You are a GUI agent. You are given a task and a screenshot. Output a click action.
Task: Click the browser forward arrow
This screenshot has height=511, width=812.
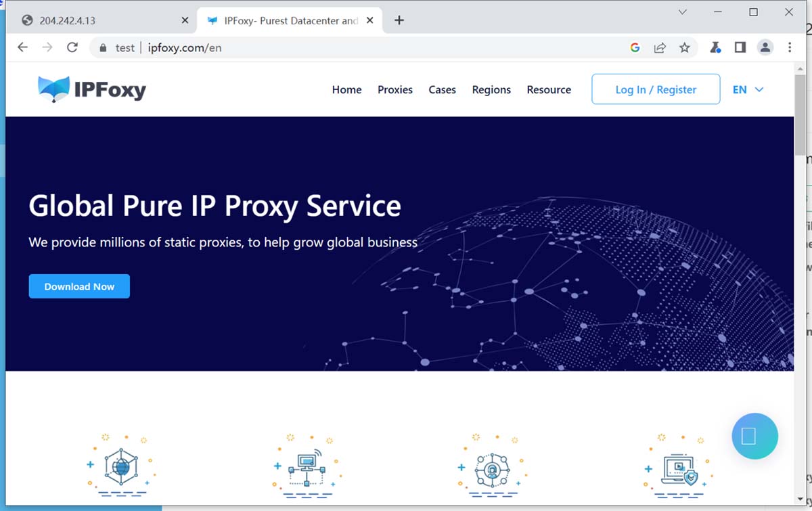(x=47, y=47)
